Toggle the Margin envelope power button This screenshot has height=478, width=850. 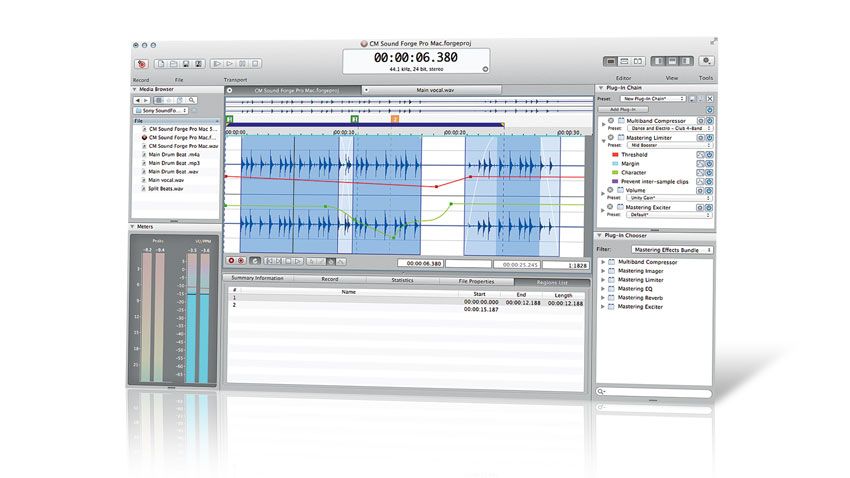click(709, 164)
